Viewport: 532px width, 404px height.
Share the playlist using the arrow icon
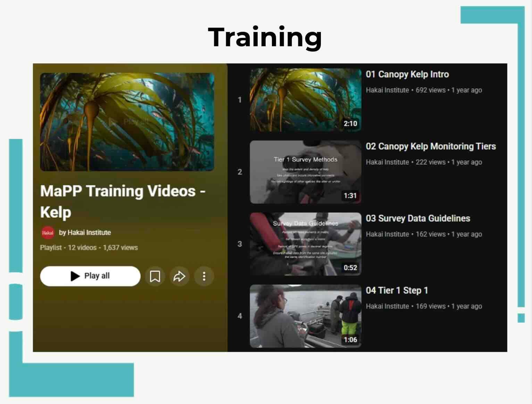179,276
